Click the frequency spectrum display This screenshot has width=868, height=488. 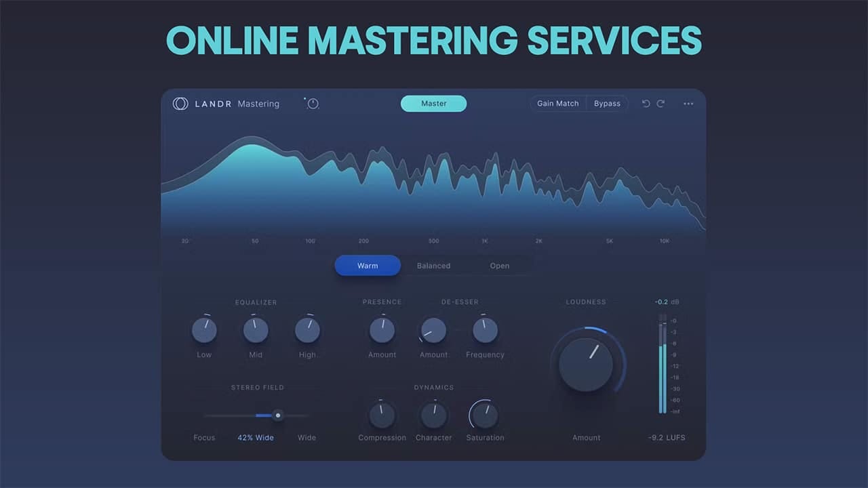pyautogui.click(x=433, y=183)
